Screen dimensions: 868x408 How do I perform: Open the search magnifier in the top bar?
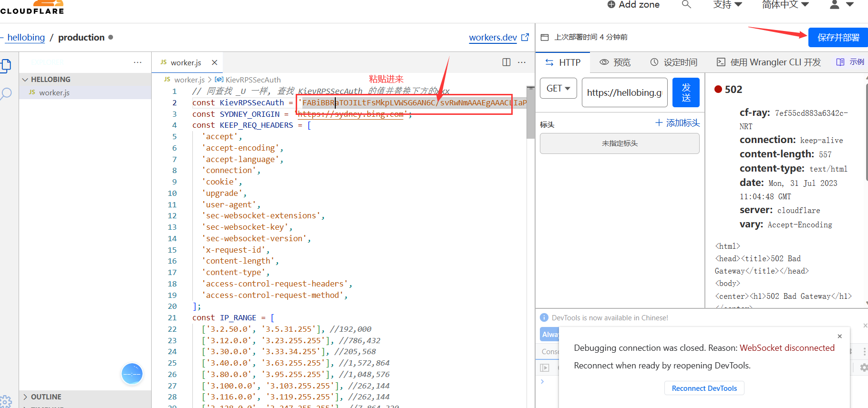[686, 4]
